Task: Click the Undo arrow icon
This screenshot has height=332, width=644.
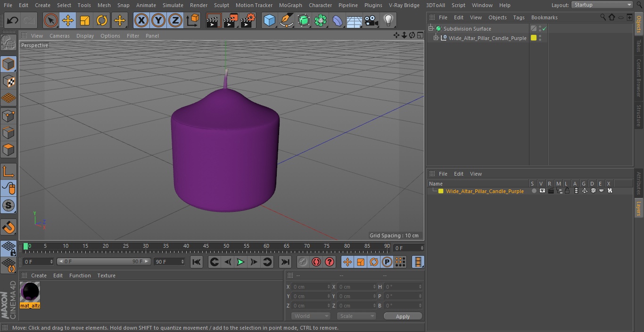Action: pyautogui.click(x=13, y=20)
